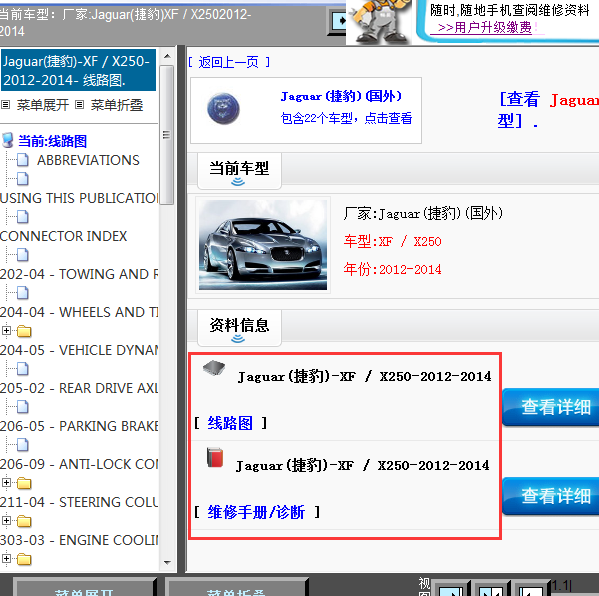
Task: Select the 资料信息 tab
Action: [x=240, y=328]
